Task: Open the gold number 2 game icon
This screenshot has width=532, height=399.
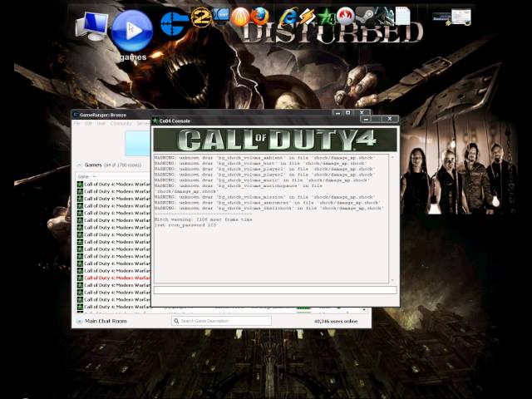Action: [200, 17]
